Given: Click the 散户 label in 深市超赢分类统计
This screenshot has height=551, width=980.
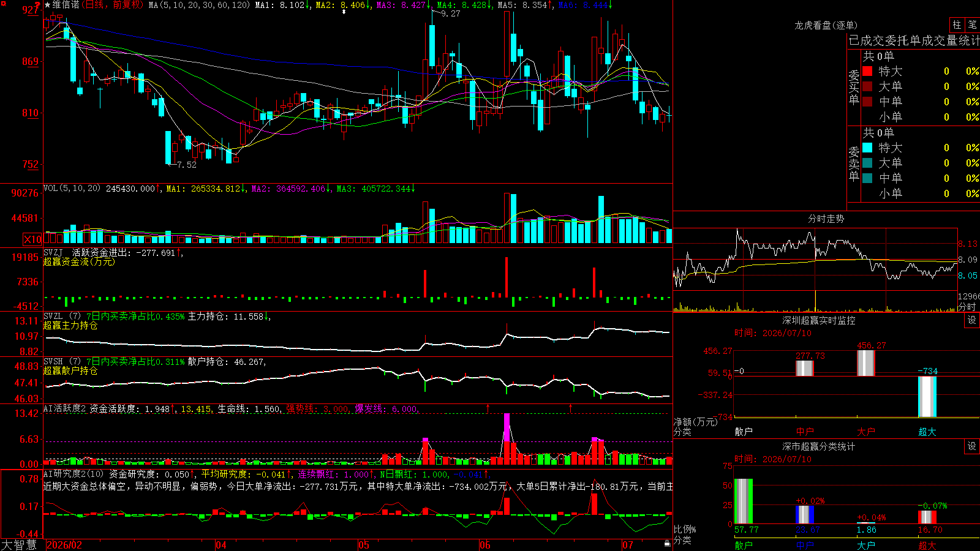Looking at the screenshot, I should coord(744,545).
